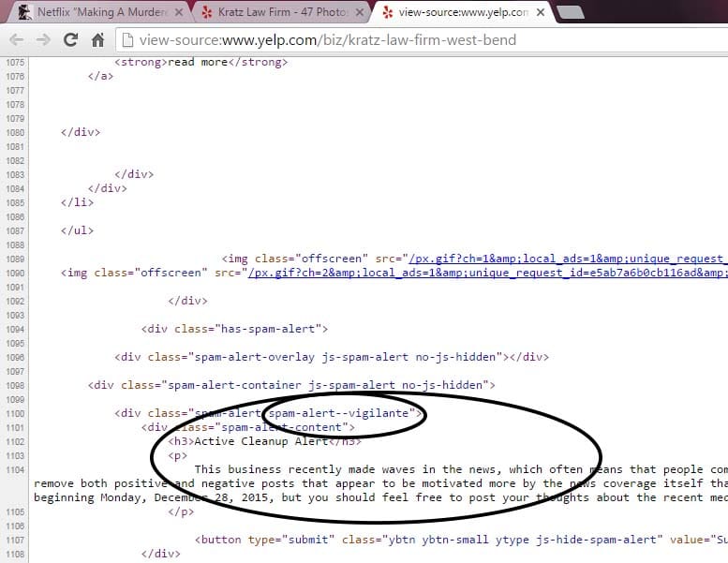Click the opening <p> tag on line 1103
The height and width of the screenshot is (563, 728).
tap(177, 456)
